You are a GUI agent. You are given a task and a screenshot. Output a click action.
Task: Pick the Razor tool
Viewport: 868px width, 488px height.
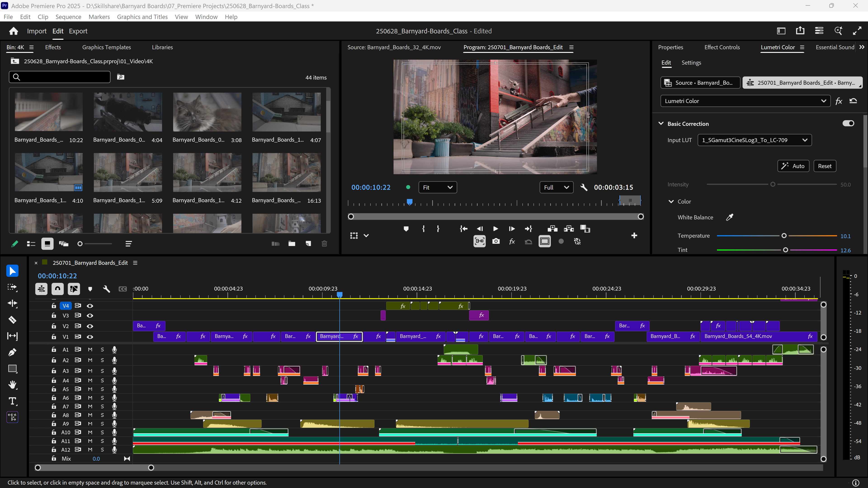pyautogui.click(x=12, y=320)
